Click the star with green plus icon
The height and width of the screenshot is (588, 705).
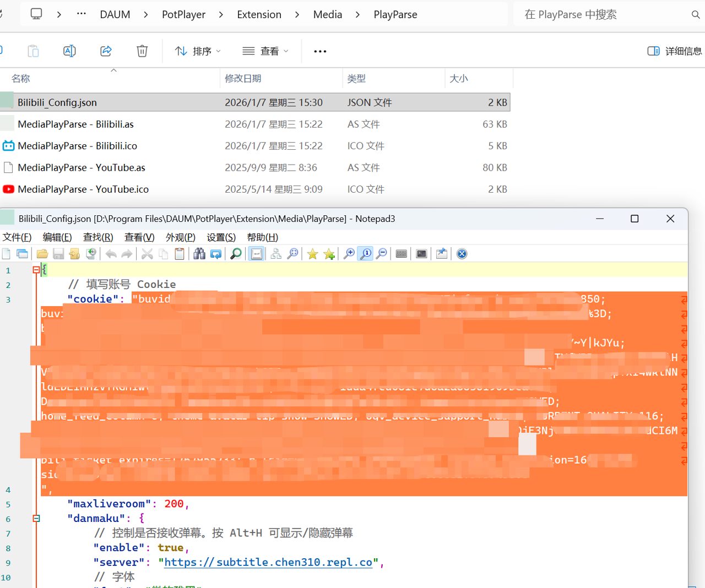click(329, 254)
